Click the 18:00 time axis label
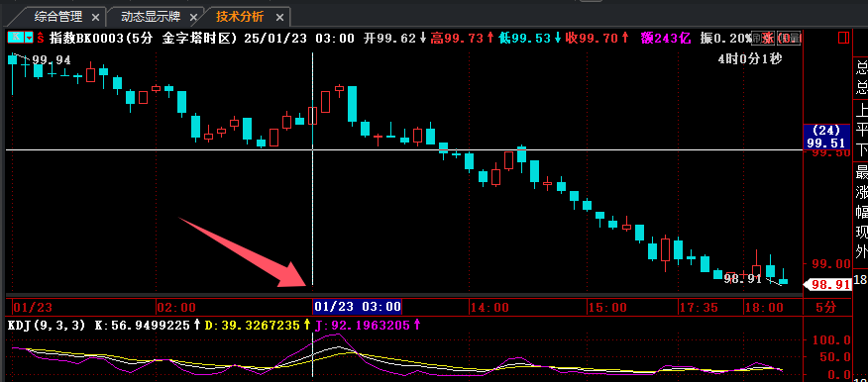Viewport: 868px width, 382px height. click(x=764, y=308)
